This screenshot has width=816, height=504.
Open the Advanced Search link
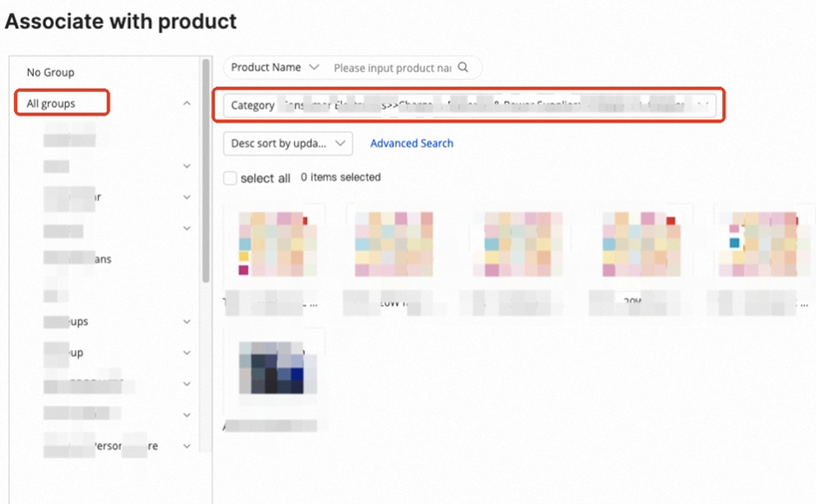[411, 143]
